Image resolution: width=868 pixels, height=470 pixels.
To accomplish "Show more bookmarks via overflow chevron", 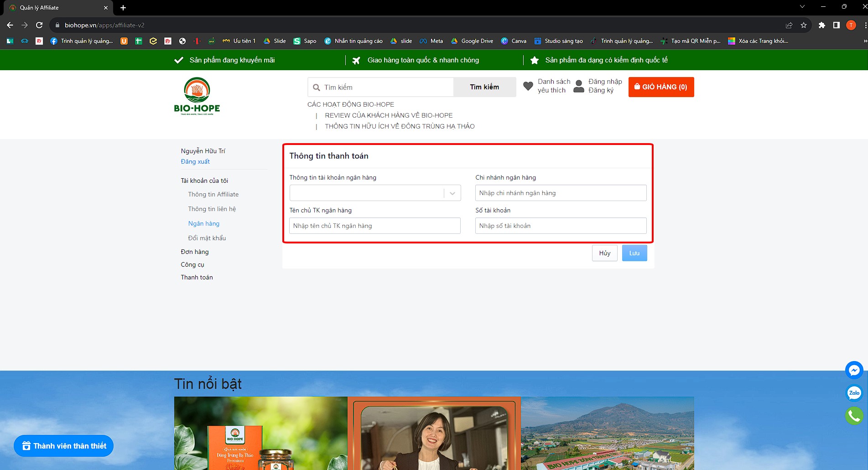I will [865, 41].
